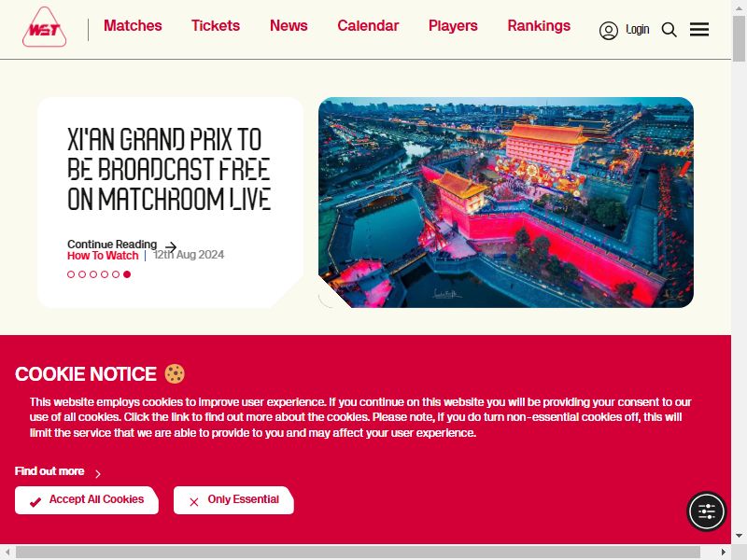Image resolution: width=747 pixels, height=560 pixels.
Task: Click the cookie emoji icon
Action: [x=175, y=374]
